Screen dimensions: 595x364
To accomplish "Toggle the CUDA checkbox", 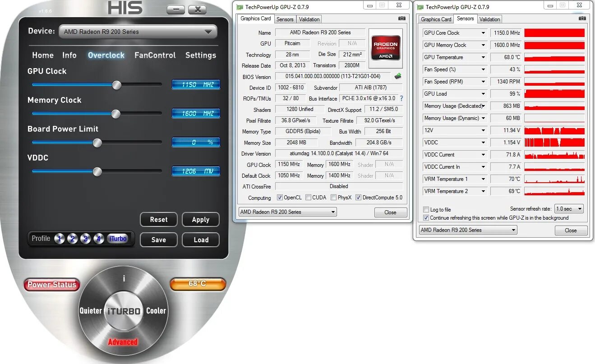I will 308,198.
